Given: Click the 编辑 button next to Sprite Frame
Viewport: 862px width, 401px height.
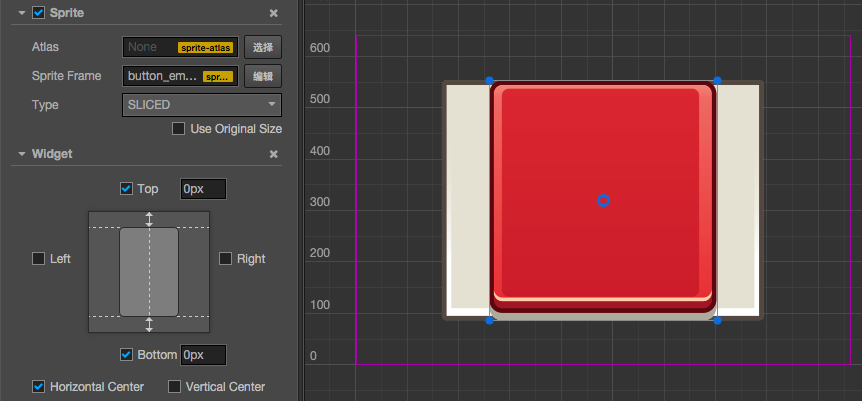Looking at the screenshot, I should tap(263, 76).
